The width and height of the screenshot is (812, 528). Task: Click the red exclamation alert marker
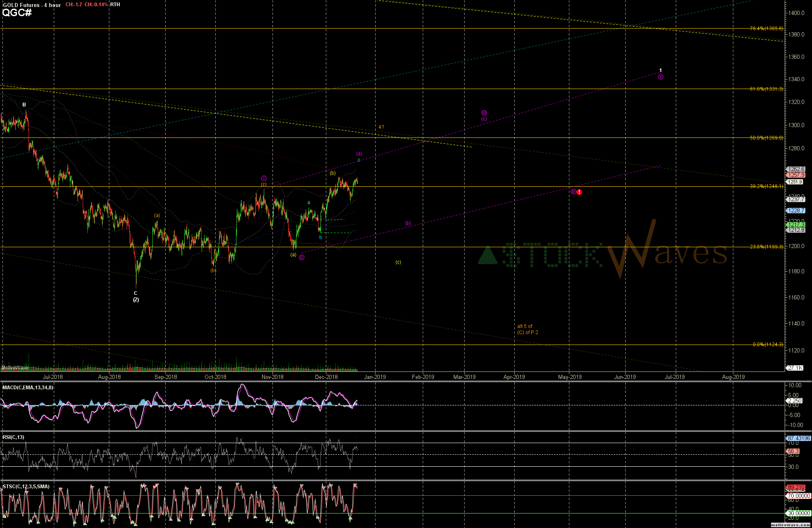(x=579, y=192)
